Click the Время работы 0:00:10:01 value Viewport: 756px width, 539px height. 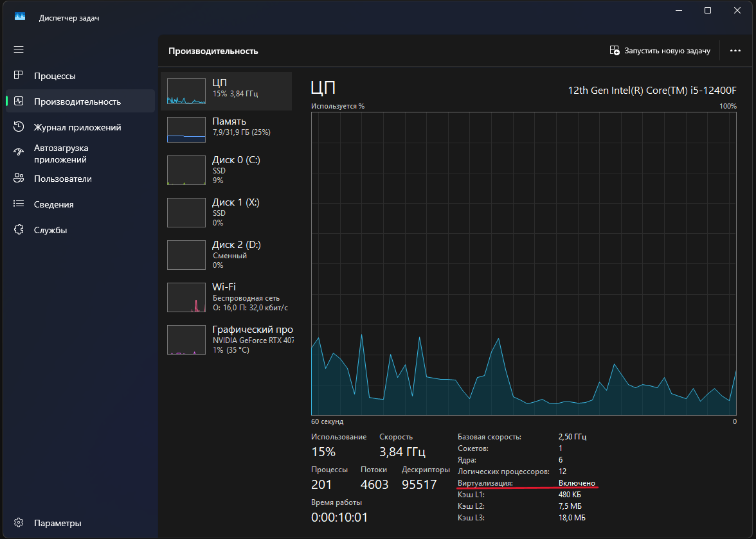[339, 517]
